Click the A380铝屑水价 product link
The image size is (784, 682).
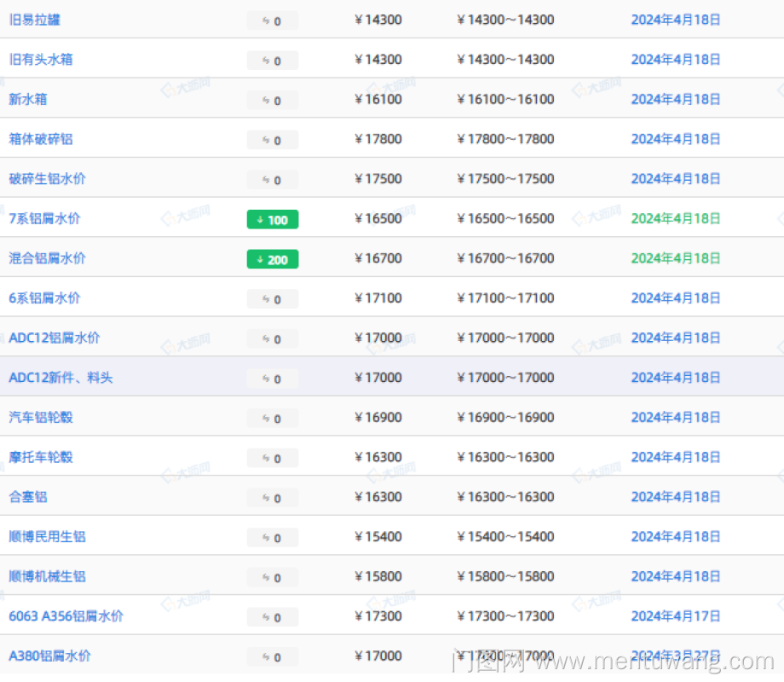point(50,656)
